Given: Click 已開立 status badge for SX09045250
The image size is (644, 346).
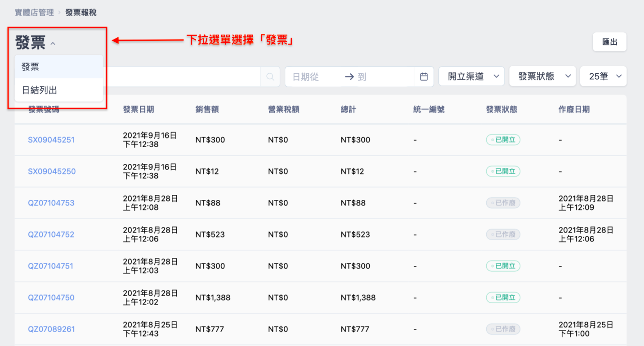Looking at the screenshot, I should point(503,171).
